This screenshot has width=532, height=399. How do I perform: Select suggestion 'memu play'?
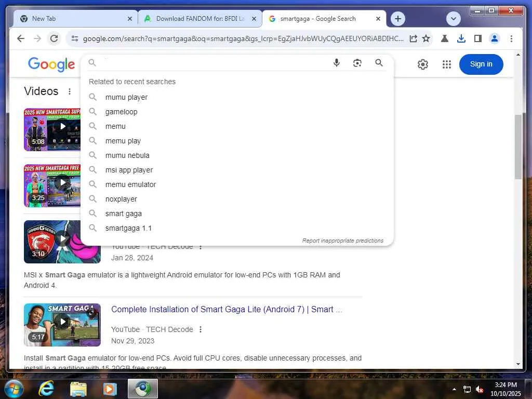point(237,141)
